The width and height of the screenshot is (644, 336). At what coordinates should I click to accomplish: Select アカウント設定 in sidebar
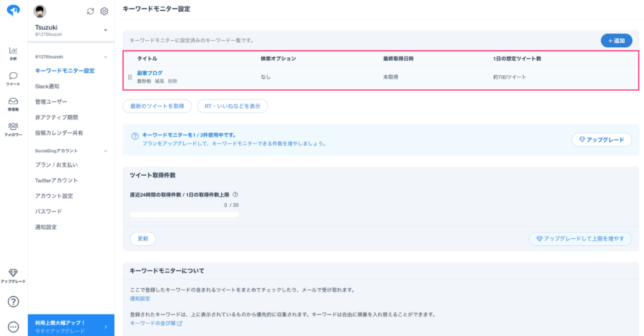54,196
